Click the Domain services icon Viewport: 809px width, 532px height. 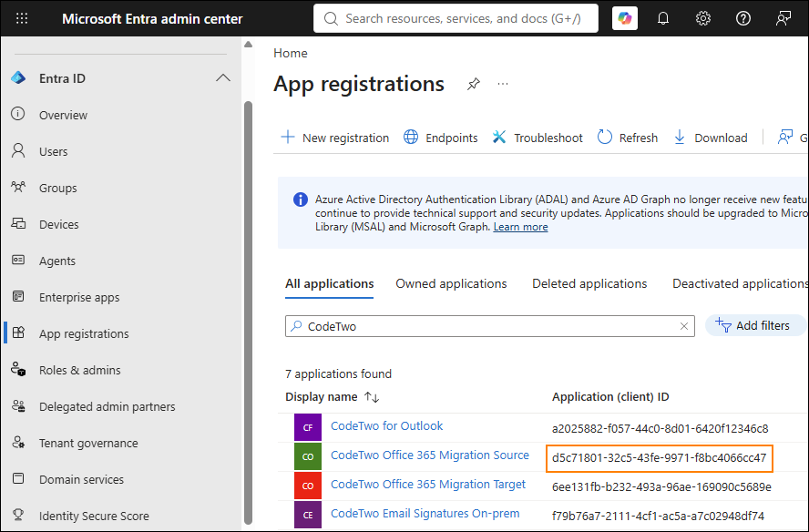(18, 479)
